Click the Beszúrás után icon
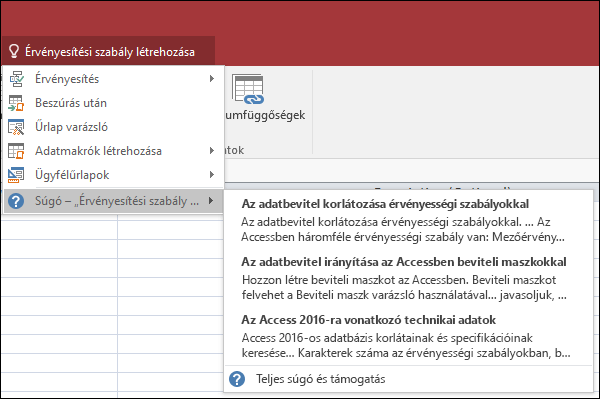This screenshot has width=600, height=399. click(x=16, y=103)
